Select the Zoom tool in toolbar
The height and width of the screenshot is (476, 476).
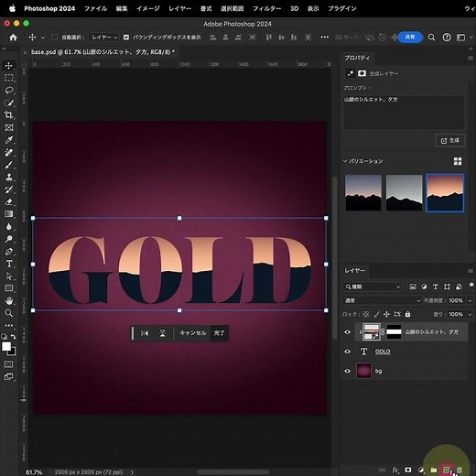[8, 313]
